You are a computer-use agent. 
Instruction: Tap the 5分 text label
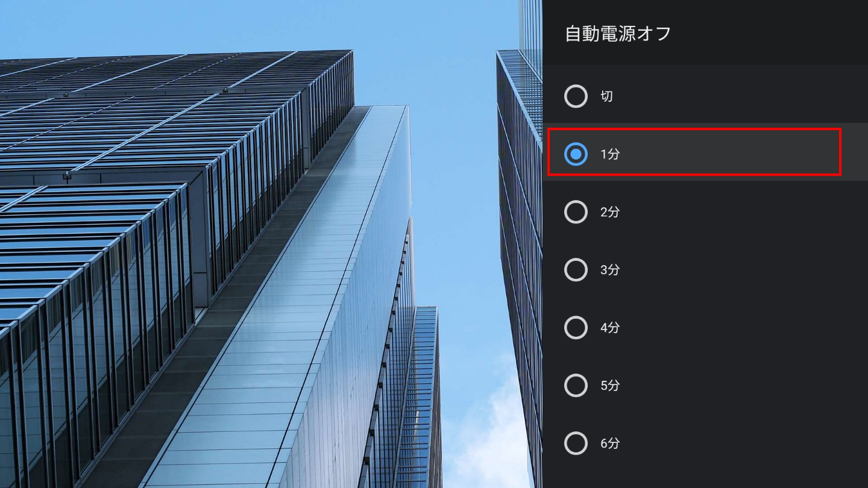[x=609, y=386]
